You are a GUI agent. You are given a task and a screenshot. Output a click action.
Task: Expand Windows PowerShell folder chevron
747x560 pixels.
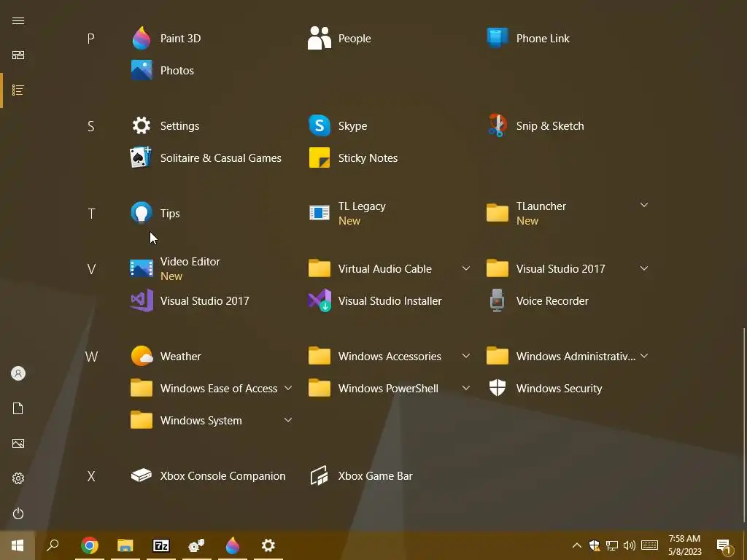(466, 388)
